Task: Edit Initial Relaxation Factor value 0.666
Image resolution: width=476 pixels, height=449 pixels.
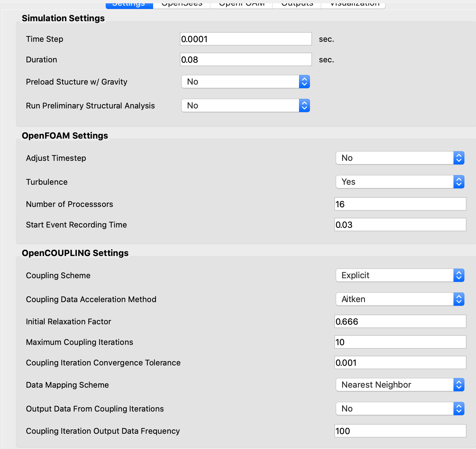Action: (400, 321)
